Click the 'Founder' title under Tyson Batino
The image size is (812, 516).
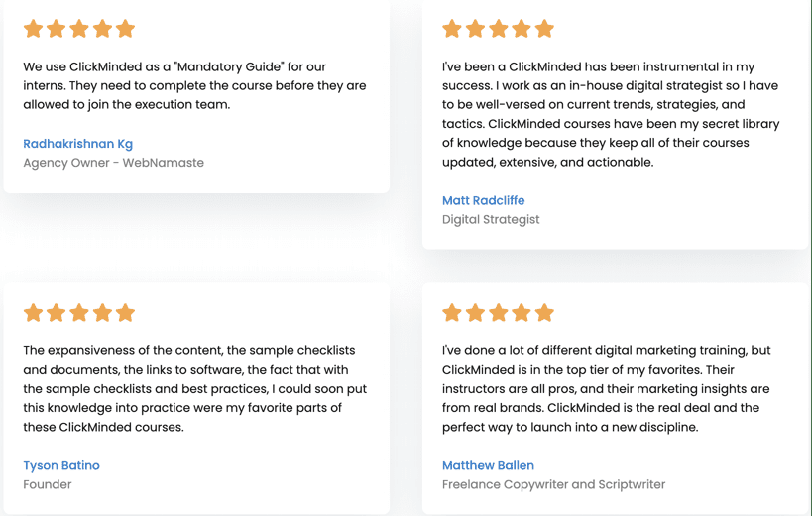[48, 484]
